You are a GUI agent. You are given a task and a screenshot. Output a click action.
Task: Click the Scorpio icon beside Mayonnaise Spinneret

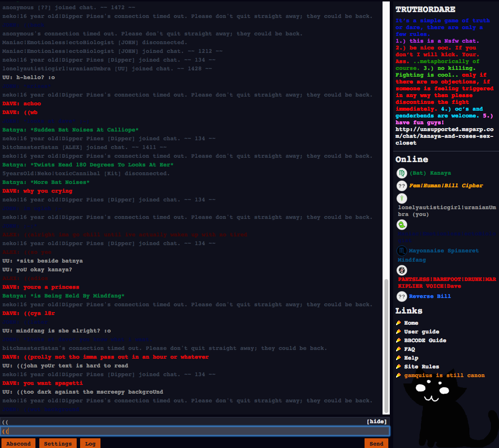[x=401, y=251]
